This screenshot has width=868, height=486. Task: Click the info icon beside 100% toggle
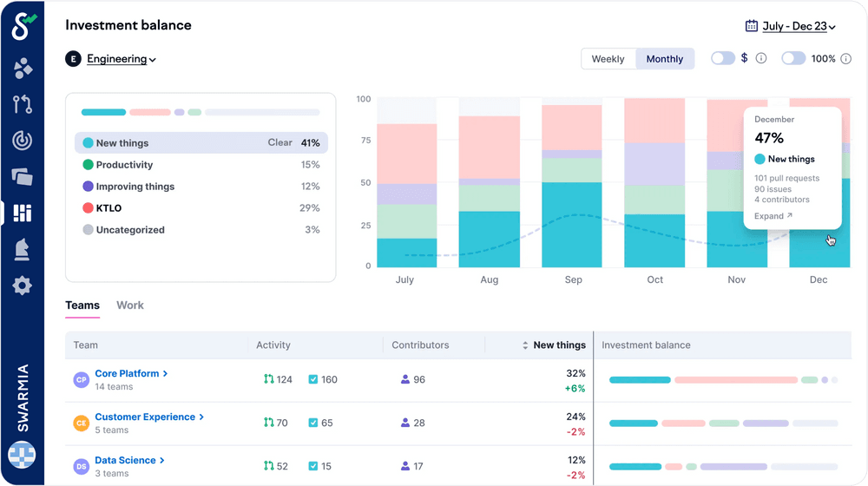click(x=847, y=59)
